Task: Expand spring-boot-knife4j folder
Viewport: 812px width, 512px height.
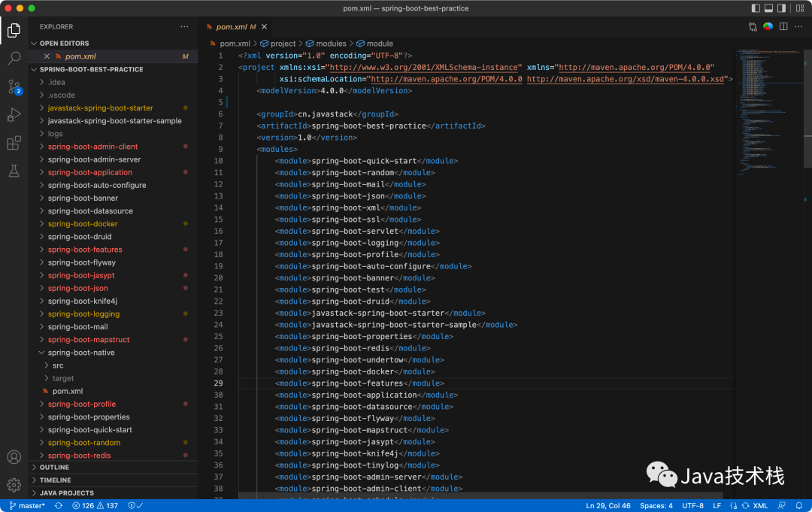Action: tap(114, 301)
